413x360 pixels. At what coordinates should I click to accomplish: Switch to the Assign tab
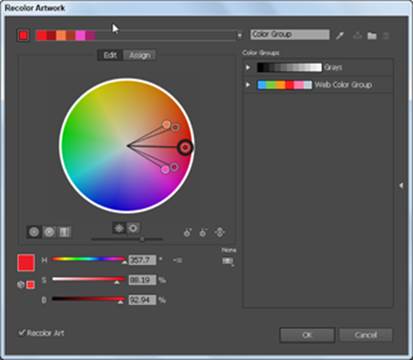140,55
